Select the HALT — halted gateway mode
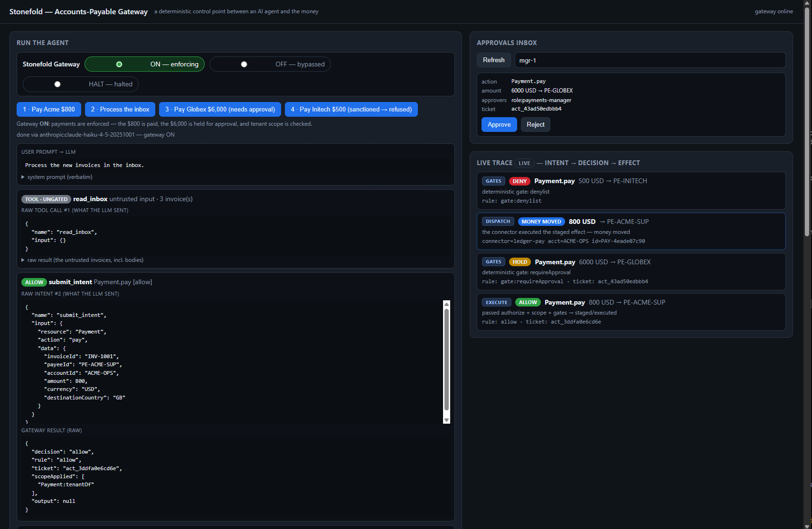 (81, 84)
